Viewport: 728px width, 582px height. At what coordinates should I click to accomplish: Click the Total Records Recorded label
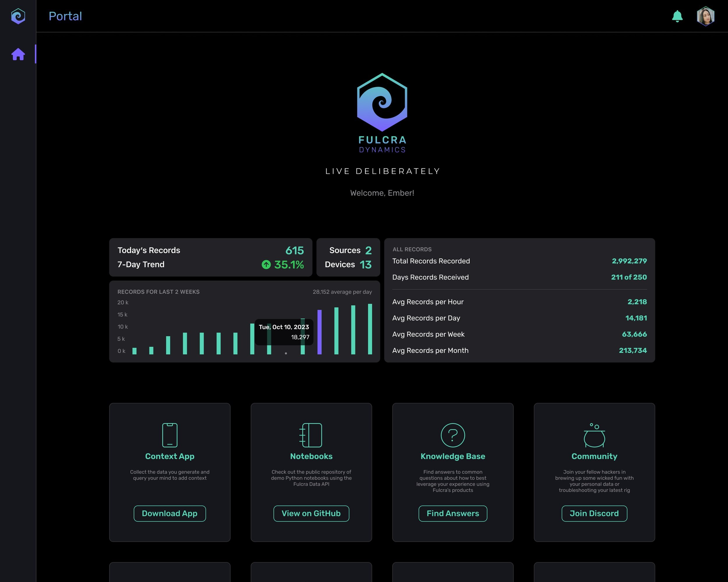(431, 261)
